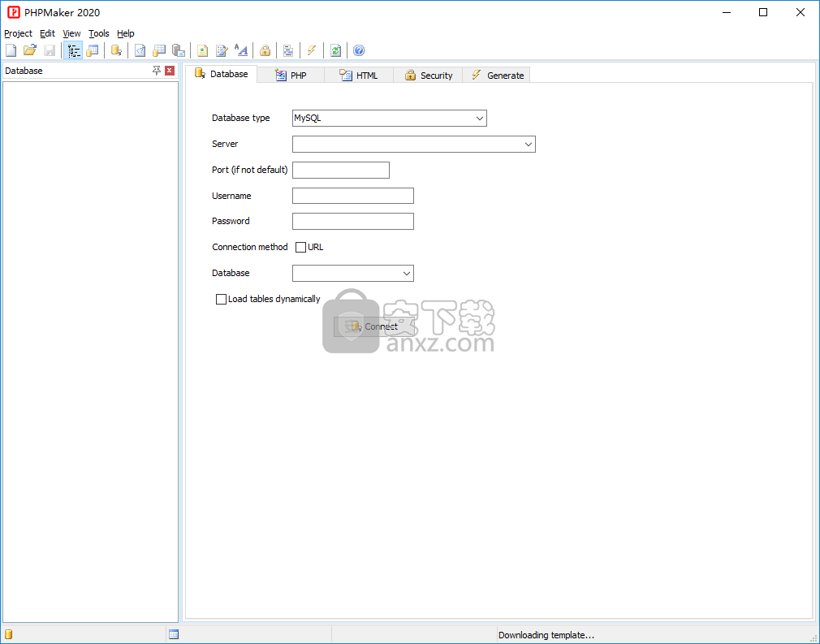820x644 pixels.
Task: Click the padlock security toolbar icon
Action: click(265, 50)
